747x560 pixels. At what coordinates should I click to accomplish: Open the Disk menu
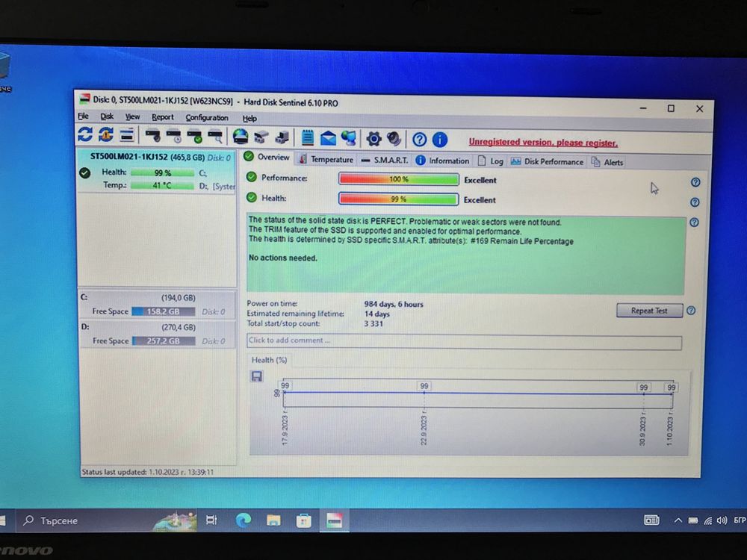point(107,116)
